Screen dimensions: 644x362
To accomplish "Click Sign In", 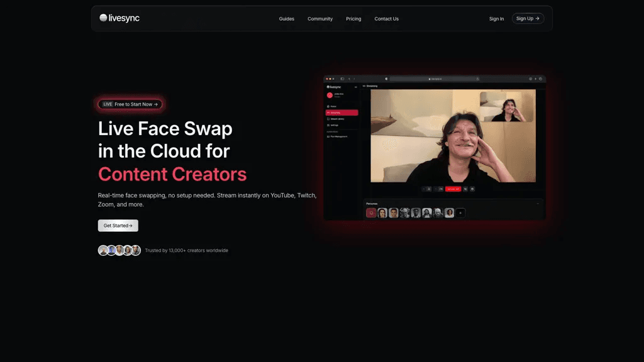I will (496, 19).
